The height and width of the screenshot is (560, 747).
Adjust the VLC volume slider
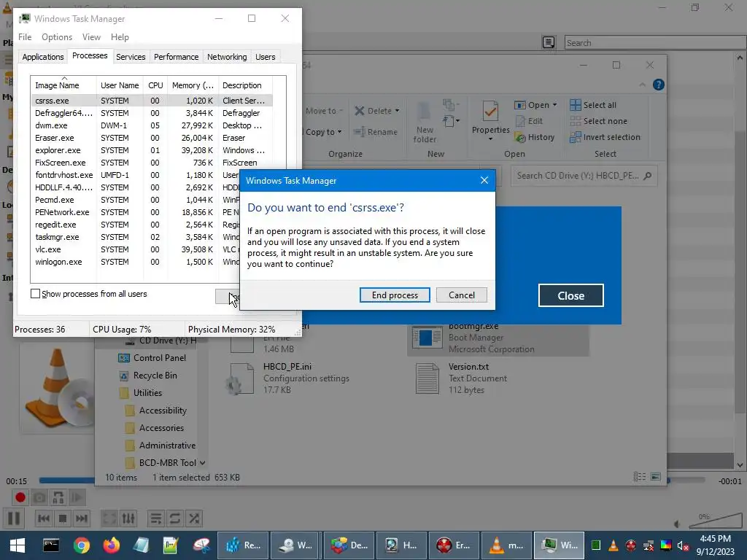716,520
